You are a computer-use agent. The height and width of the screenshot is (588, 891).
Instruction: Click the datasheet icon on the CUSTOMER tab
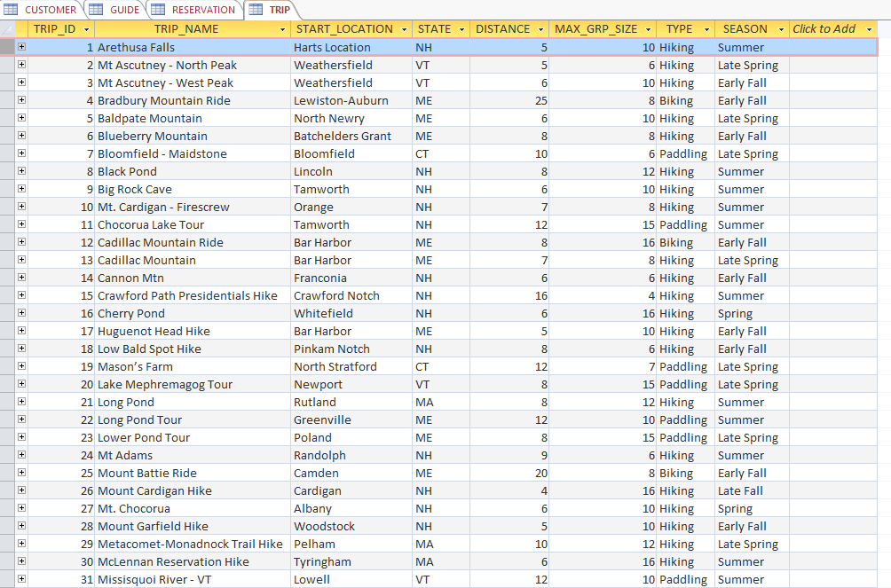(x=10, y=11)
